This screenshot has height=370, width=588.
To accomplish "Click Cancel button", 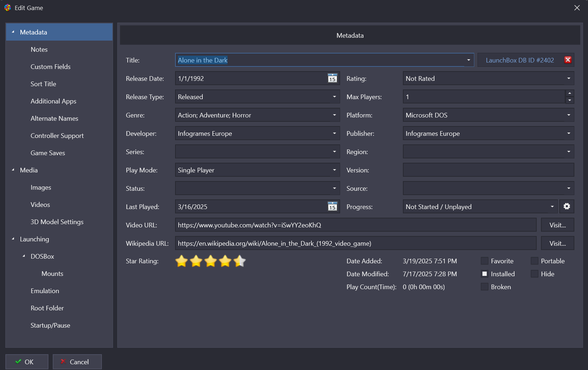I will tap(77, 362).
